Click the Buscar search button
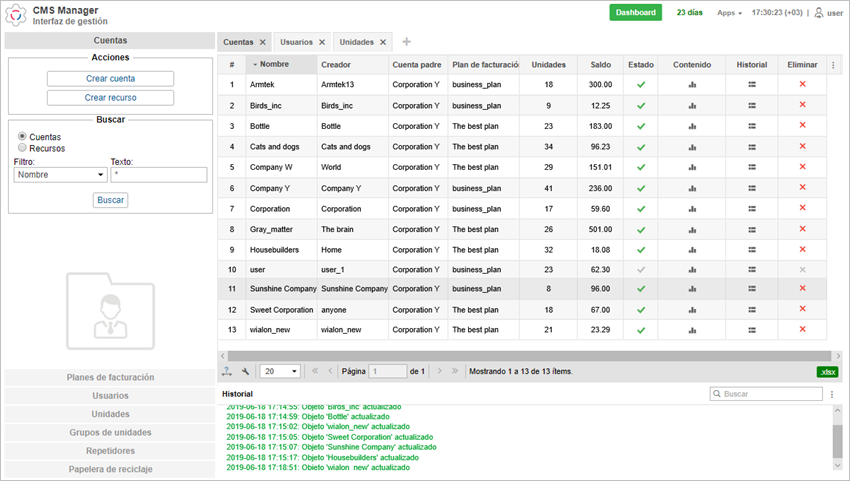 (111, 200)
